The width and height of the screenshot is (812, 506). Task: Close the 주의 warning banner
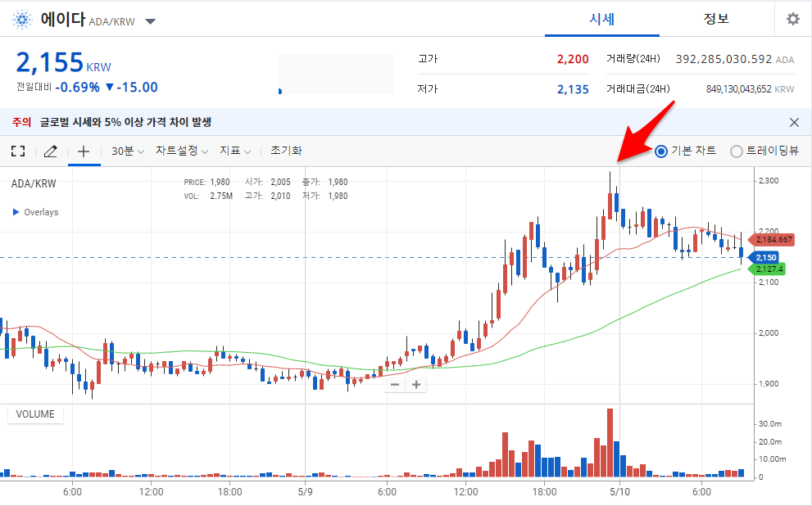tap(794, 123)
